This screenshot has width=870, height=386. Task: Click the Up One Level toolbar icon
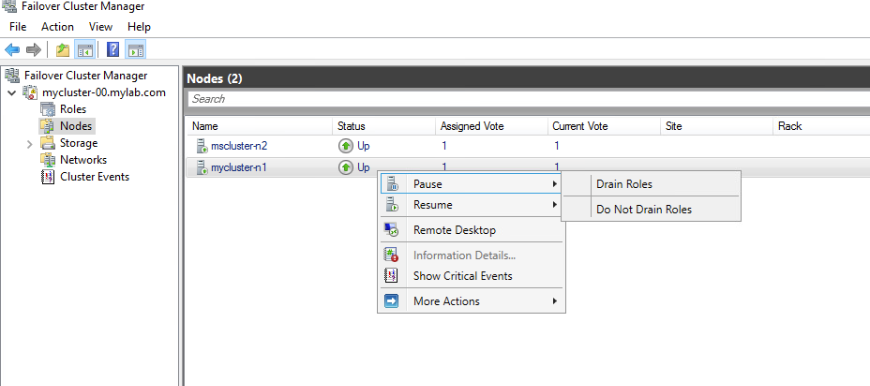tap(62, 50)
